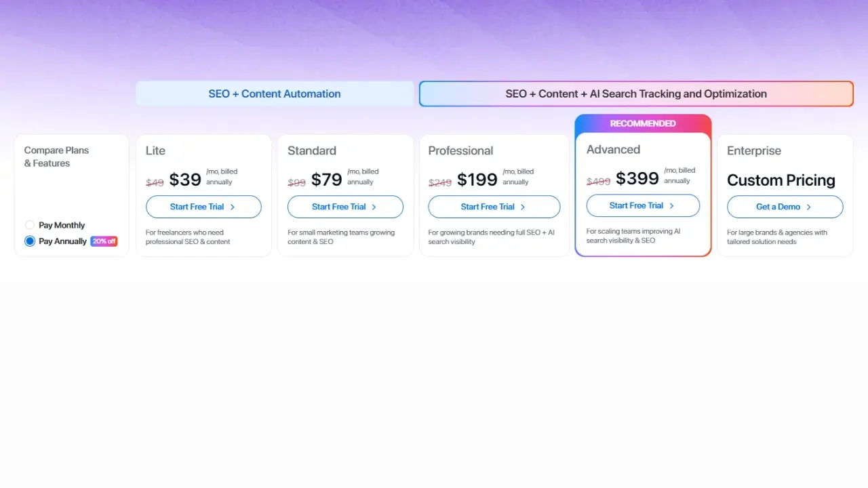Select the Pay Annually billing option
This screenshot has width=868, height=488.
pos(28,241)
